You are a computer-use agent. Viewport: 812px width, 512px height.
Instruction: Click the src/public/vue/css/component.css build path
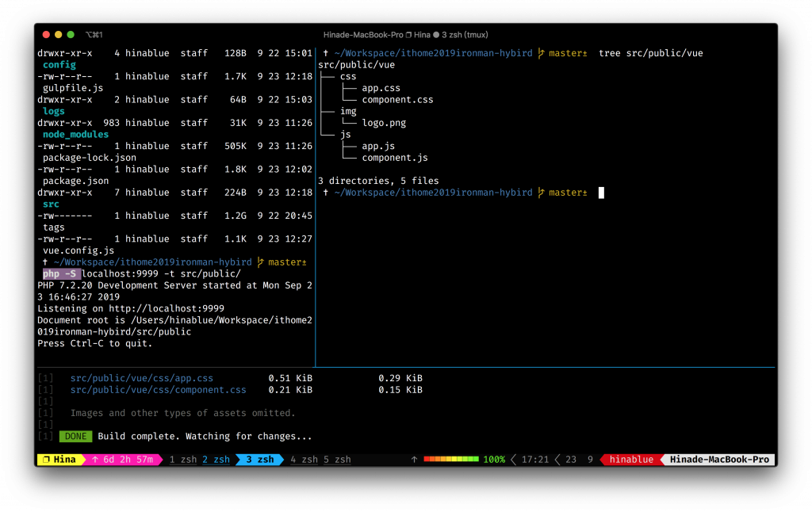[159, 390]
